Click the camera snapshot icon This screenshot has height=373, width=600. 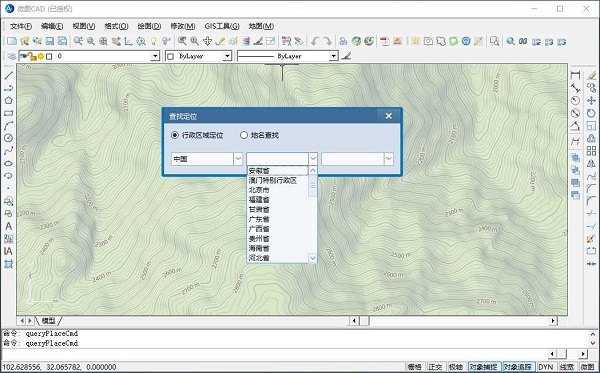click(x=428, y=41)
